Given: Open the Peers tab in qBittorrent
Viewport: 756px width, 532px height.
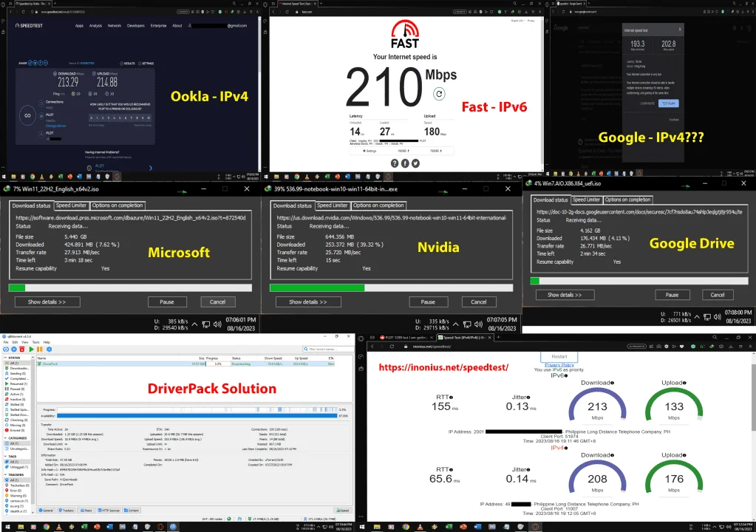Looking at the screenshot, I should (x=86, y=511).
